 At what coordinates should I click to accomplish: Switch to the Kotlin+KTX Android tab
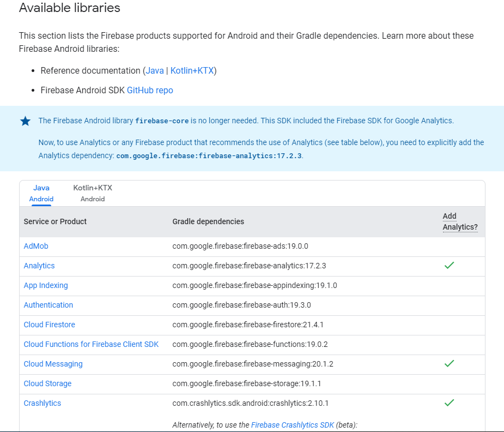pyautogui.click(x=93, y=193)
